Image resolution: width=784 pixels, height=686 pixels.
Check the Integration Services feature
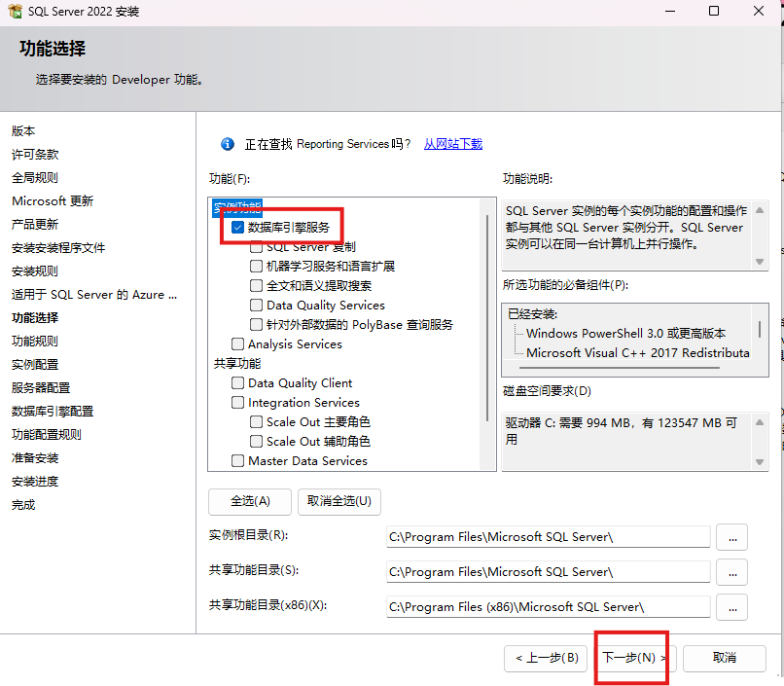coord(238,403)
